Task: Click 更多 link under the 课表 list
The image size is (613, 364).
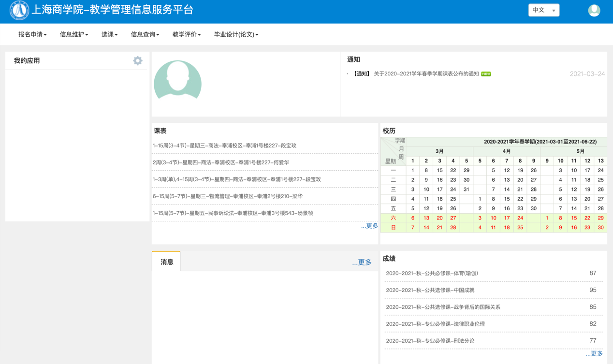Action: (x=369, y=226)
